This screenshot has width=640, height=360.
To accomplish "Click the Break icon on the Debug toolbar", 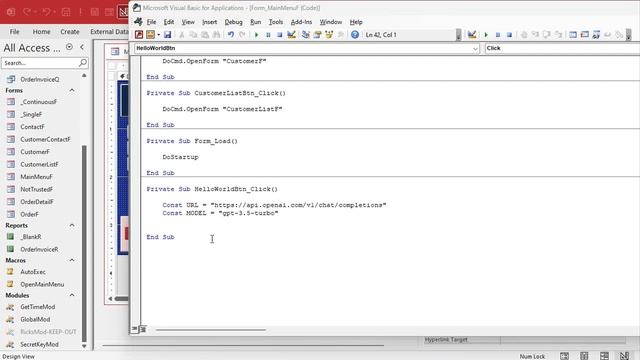I will click(x=498, y=35).
